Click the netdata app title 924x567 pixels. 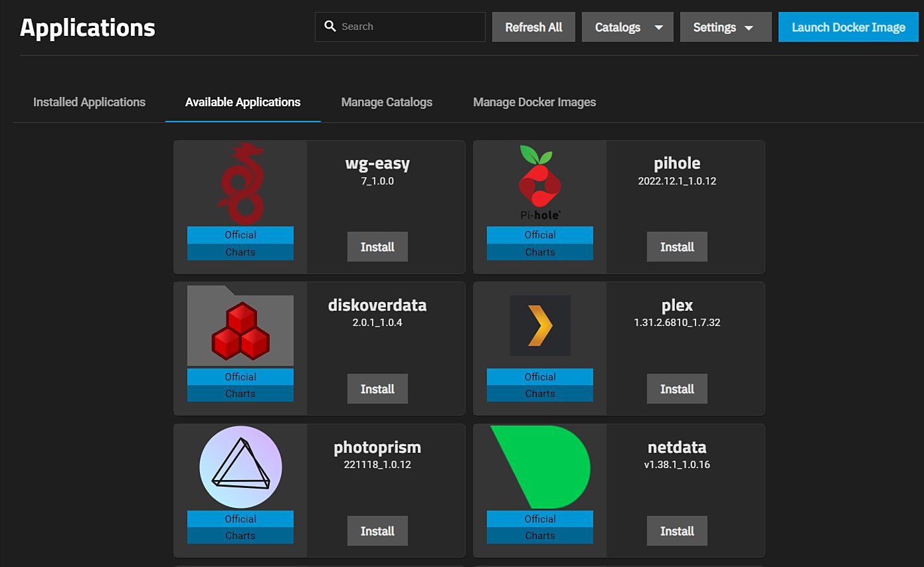(677, 447)
